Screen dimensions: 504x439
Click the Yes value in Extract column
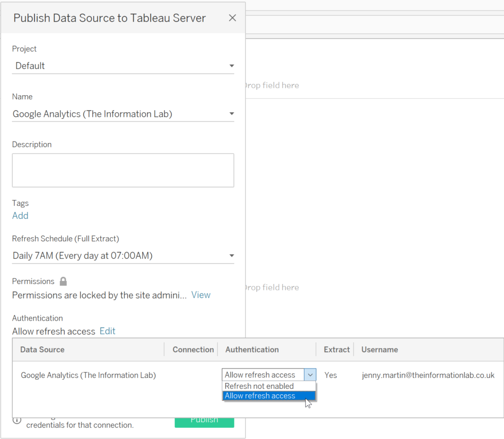click(x=331, y=375)
